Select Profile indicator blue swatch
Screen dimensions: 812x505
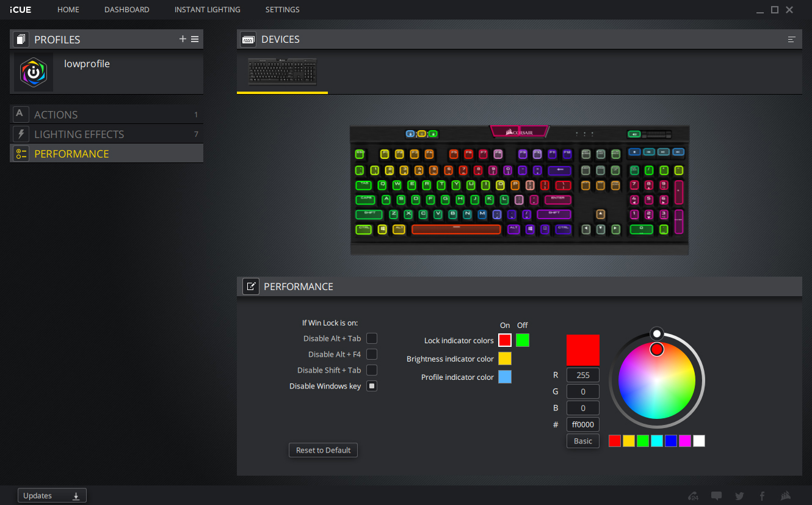tap(505, 377)
